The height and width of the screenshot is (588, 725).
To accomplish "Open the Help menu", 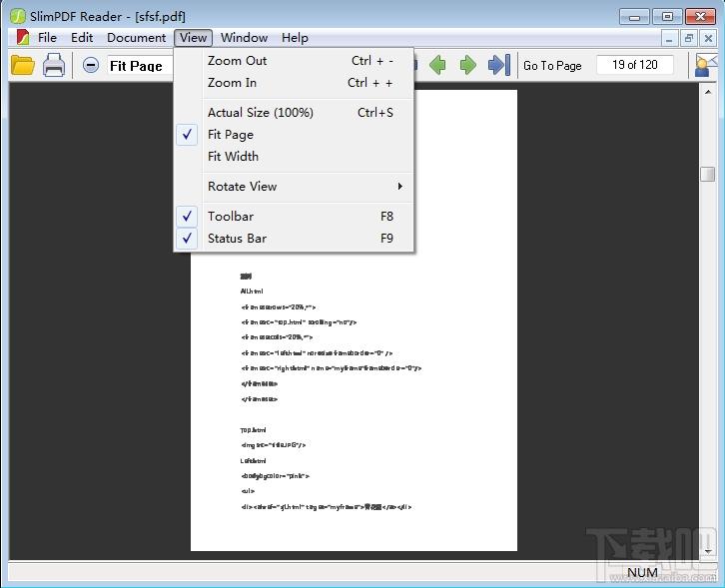I will (295, 38).
